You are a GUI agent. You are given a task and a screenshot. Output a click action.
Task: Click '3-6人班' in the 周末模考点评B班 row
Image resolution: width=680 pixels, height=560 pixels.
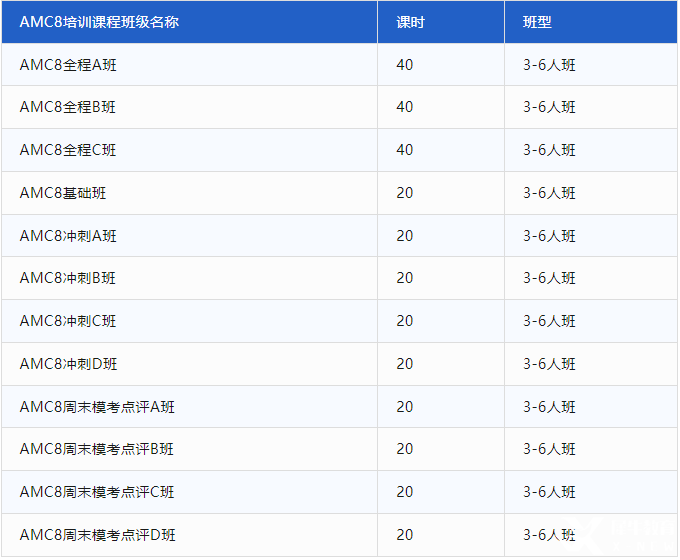pyautogui.click(x=549, y=449)
